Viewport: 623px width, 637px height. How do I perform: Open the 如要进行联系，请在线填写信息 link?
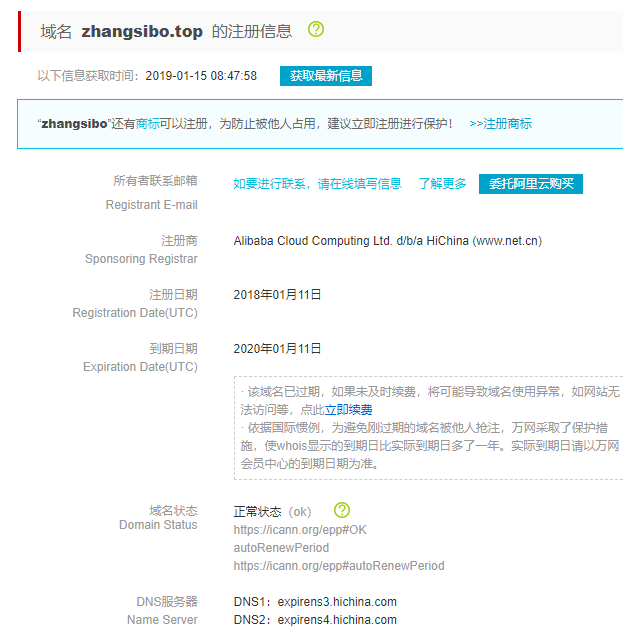pos(317,184)
